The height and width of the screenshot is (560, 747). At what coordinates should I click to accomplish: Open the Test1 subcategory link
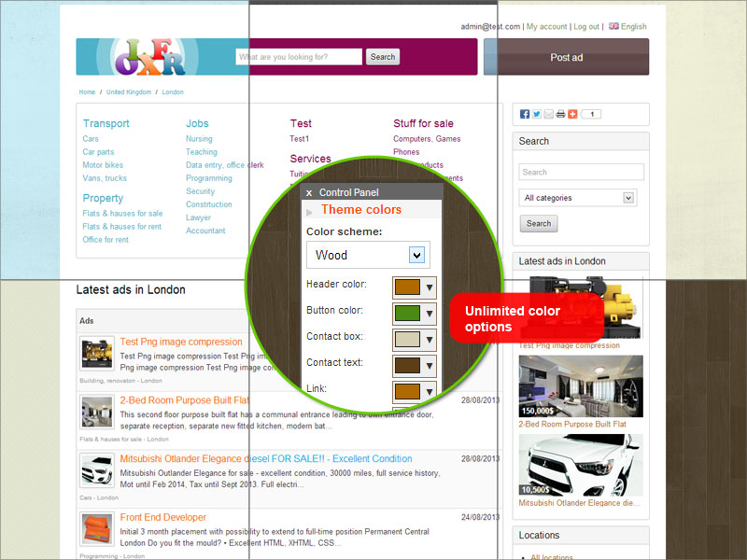(x=299, y=138)
